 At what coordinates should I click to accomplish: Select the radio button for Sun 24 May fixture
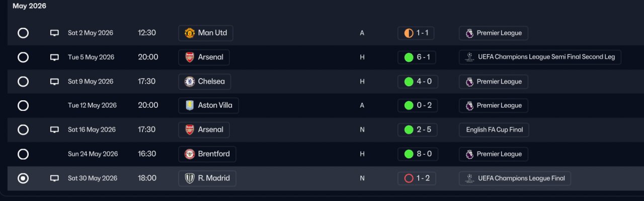[x=23, y=154]
